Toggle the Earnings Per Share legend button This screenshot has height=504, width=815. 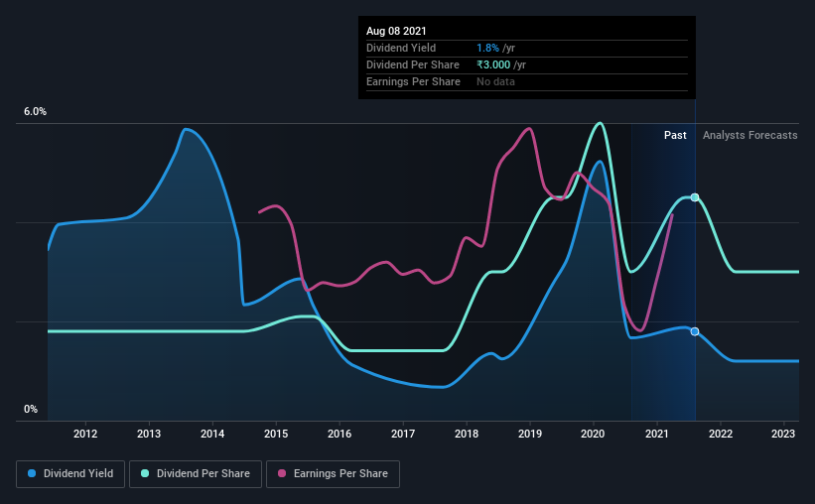(333, 474)
